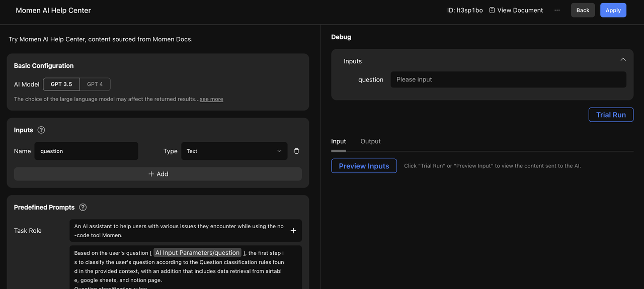The width and height of the screenshot is (644, 289).
Task: Edit the input name field 'question'
Action: pyautogui.click(x=86, y=151)
